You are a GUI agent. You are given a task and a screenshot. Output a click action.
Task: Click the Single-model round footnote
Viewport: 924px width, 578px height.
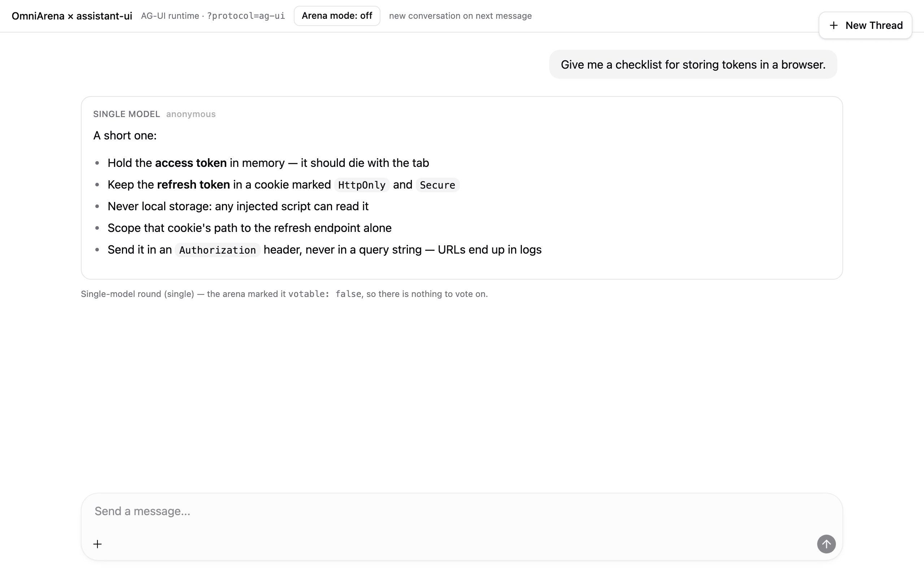coord(284,294)
